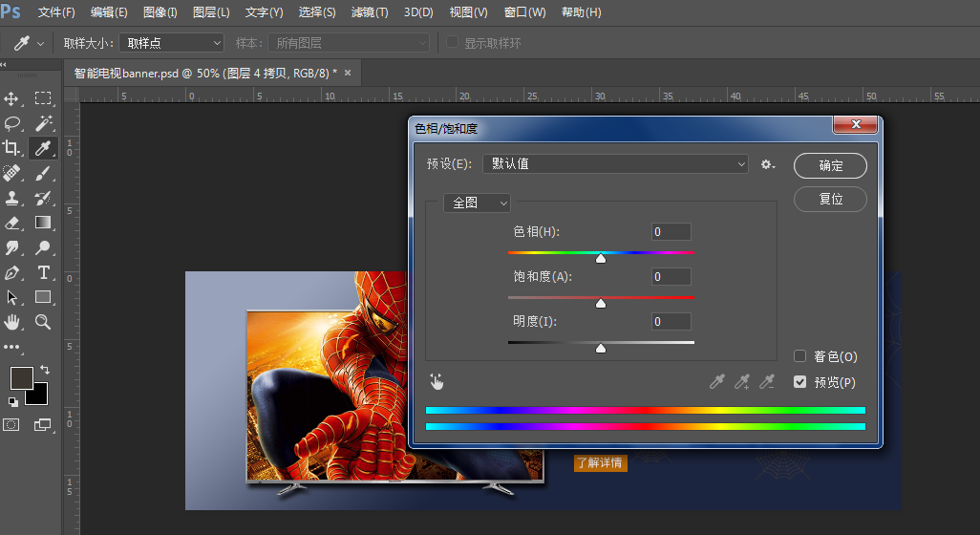Viewport: 980px width, 535px height.
Task: Enable the 着色(O) colorize checkbox
Action: pyautogui.click(x=800, y=356)
